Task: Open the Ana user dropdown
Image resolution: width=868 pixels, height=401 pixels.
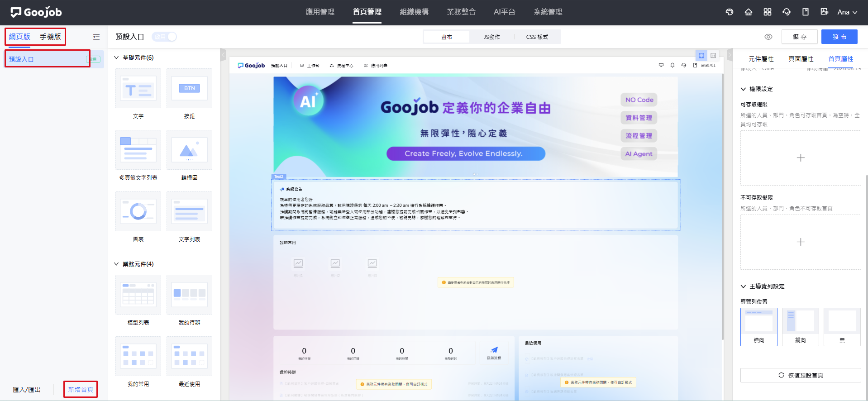Action: pyautogui.click(x=847, y=12)
